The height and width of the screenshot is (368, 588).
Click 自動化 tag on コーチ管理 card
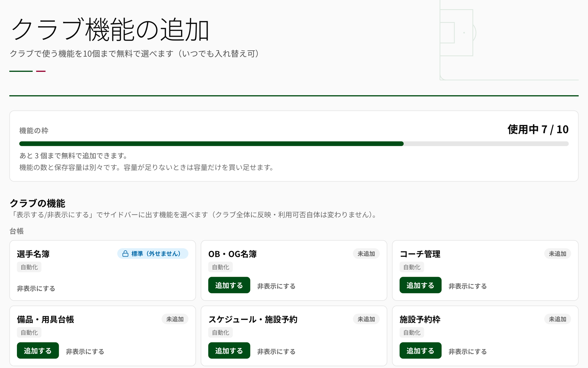(412, 267)
